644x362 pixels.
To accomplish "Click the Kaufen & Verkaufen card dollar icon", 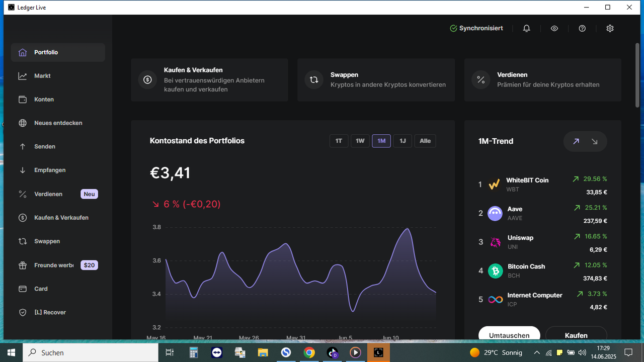I will tap(147, 79).
